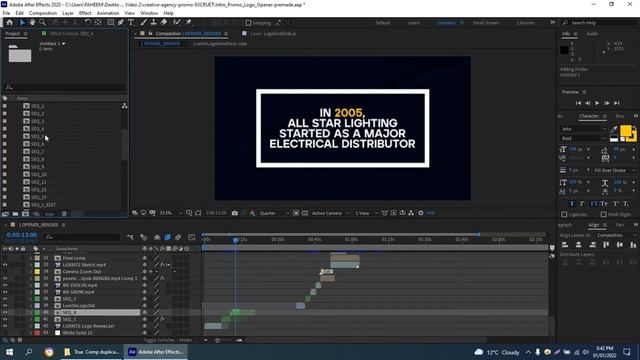Image resolution: width=640 pixels, height=360 pixels.
Task: Enable Motion Blur switch in timeline header
Action: (x=178, y=237)
